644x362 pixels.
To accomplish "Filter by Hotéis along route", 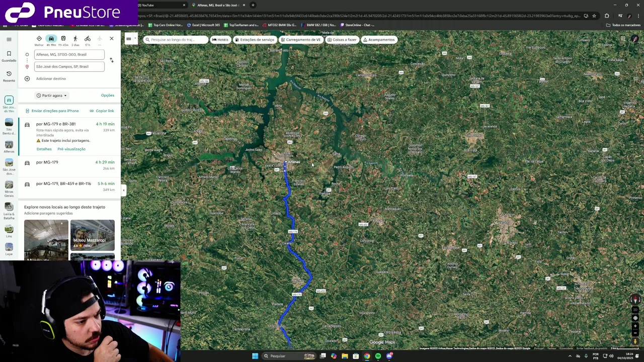I will (x=220, y=40).
